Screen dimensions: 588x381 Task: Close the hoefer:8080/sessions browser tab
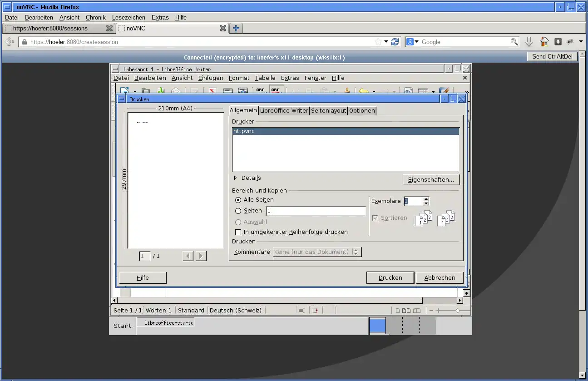(109, 28)
